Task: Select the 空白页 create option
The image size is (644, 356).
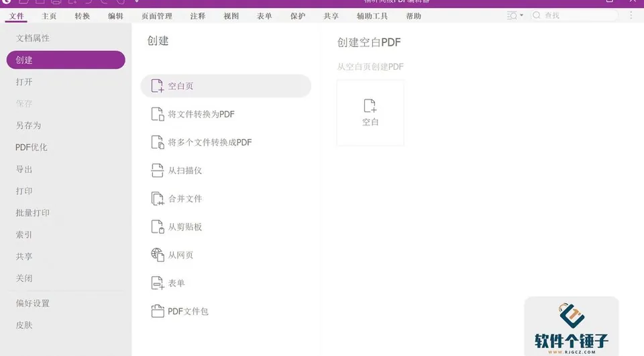Action: coord(226,86)
